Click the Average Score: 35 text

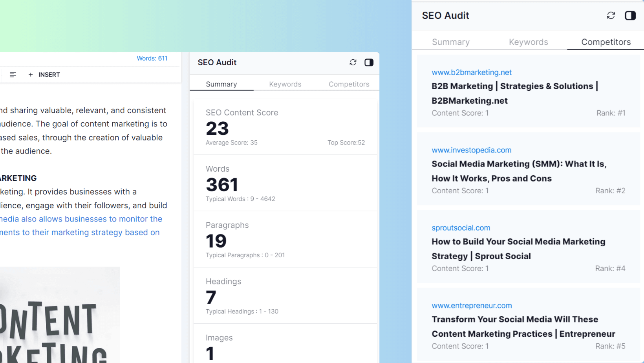point(232,143)
